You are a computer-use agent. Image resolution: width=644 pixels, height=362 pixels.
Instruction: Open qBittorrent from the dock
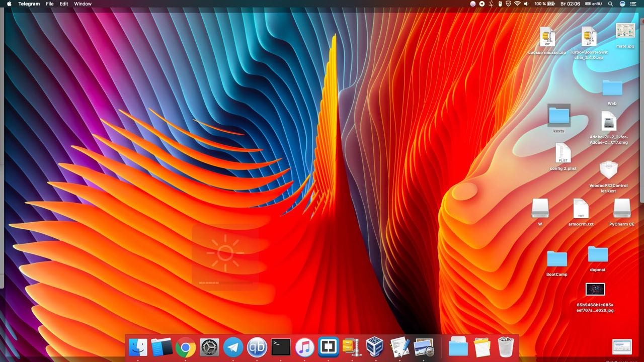click(x=257, y=347)
